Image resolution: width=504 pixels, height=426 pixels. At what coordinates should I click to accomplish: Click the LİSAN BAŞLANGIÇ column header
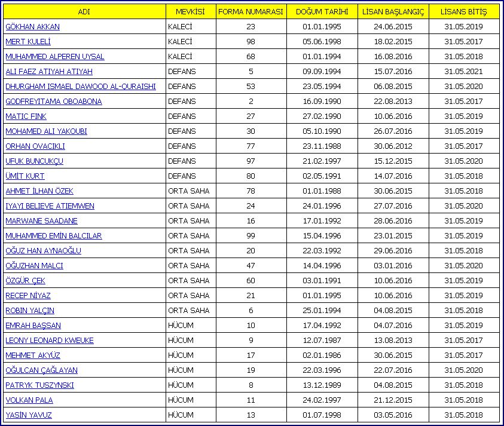(393, 11)
